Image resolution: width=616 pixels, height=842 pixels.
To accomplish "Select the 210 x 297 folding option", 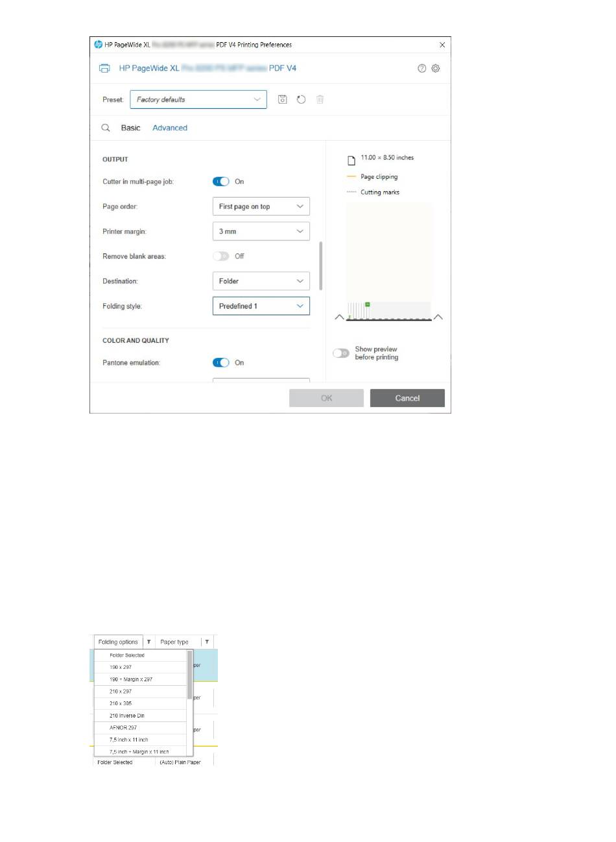I will click(x=141, y=692).
